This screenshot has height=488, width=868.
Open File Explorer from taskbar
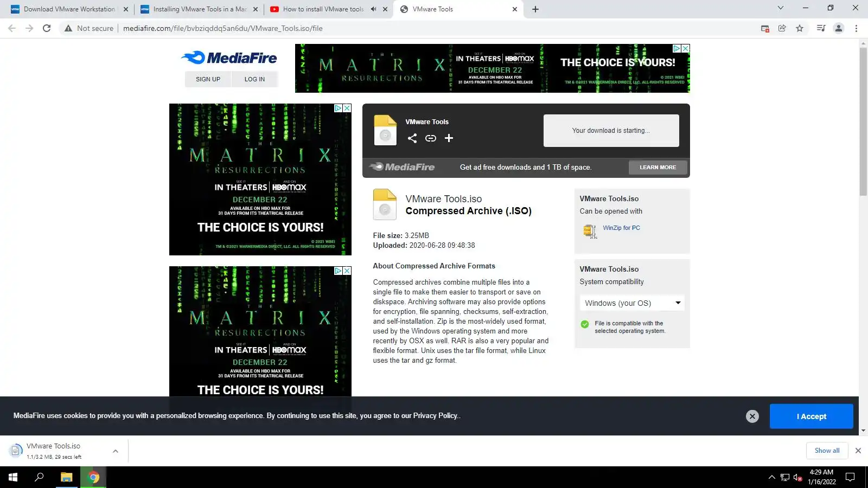tap(66, 477)
